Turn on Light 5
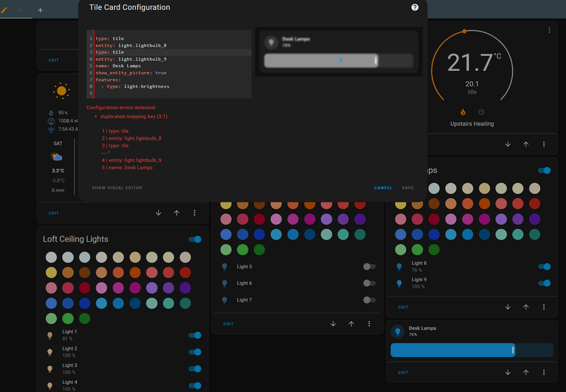The height and width of the screenshot is (392, 566). coord(369,267)
